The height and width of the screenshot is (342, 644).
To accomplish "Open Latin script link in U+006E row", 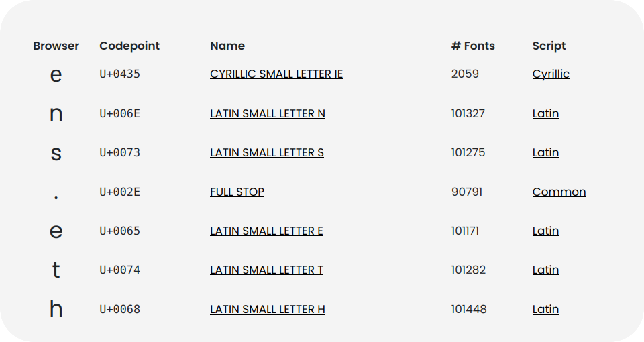I will (x=545, y=113).
